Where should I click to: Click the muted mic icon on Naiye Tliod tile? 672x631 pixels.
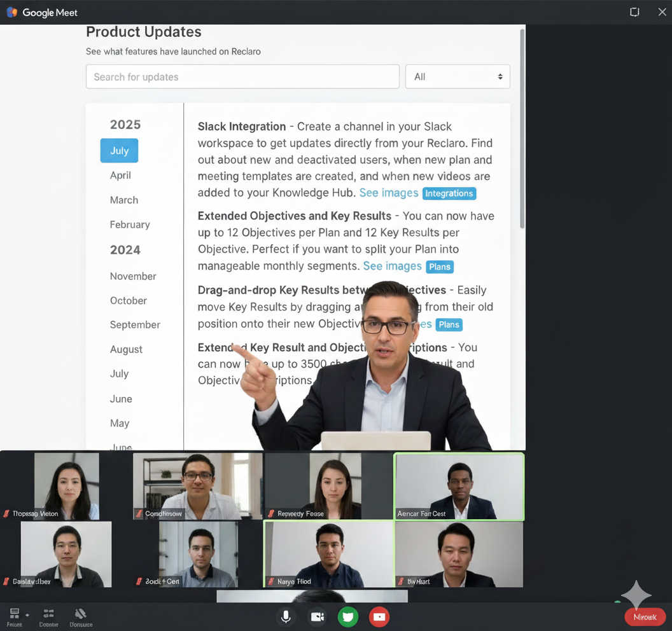coord(271,581)
